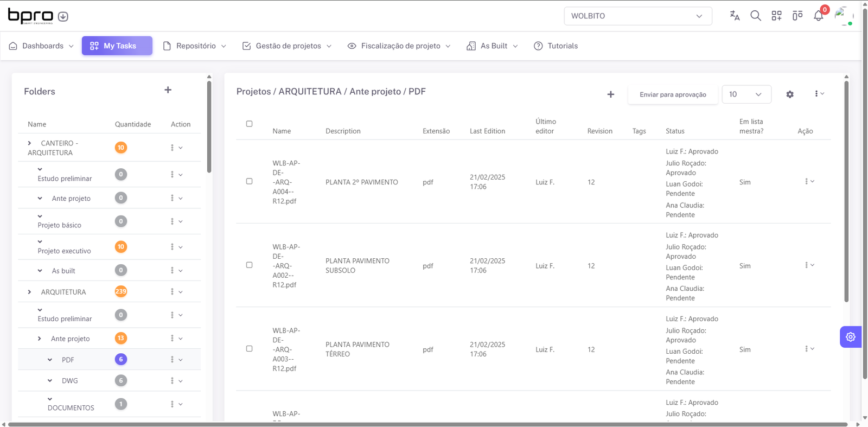Screen dimensions: 868x427
Task: Open actions menu for As built folder
Action: coord(176,270)
